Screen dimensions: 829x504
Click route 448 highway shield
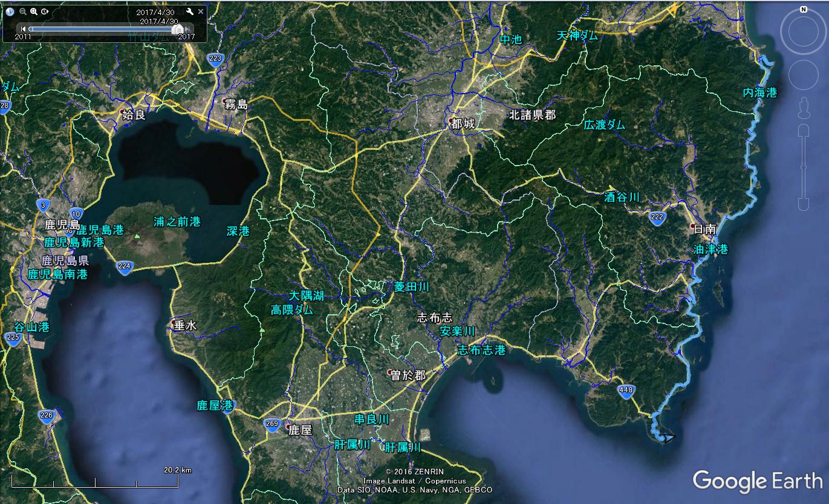pos(626,391)
